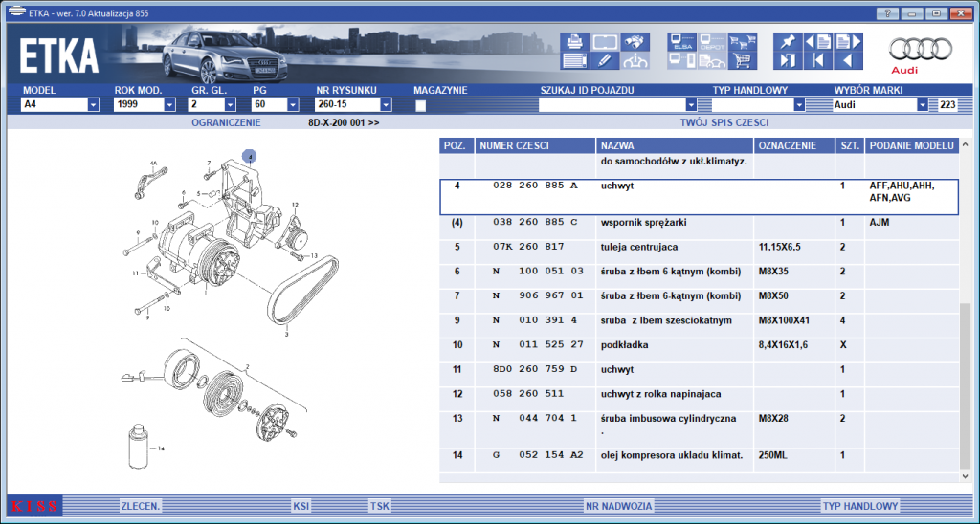
Task: Expand the MODEL dropdown showing A4
Action: 93,105
